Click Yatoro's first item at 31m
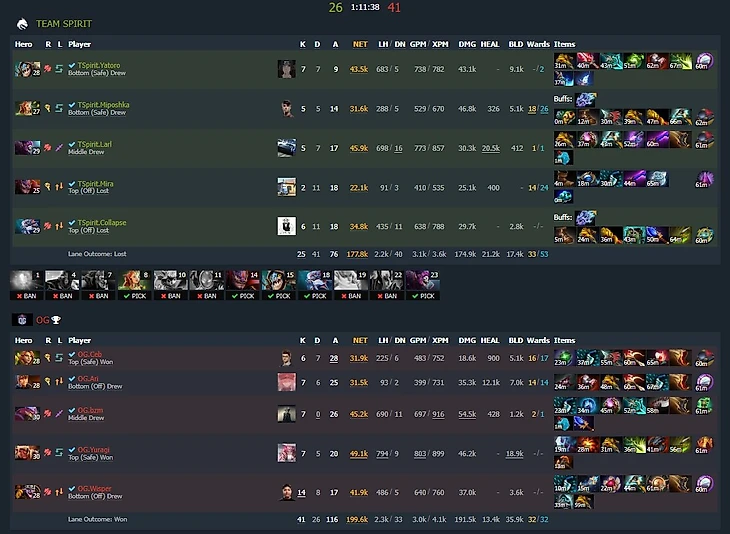Screen dimensions: 730x534 coord(564,61)
